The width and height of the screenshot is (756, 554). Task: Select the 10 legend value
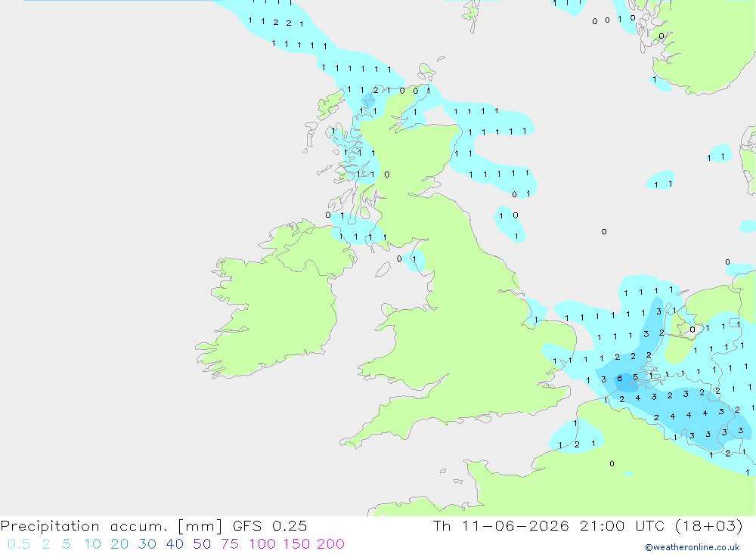coord(92,544)
